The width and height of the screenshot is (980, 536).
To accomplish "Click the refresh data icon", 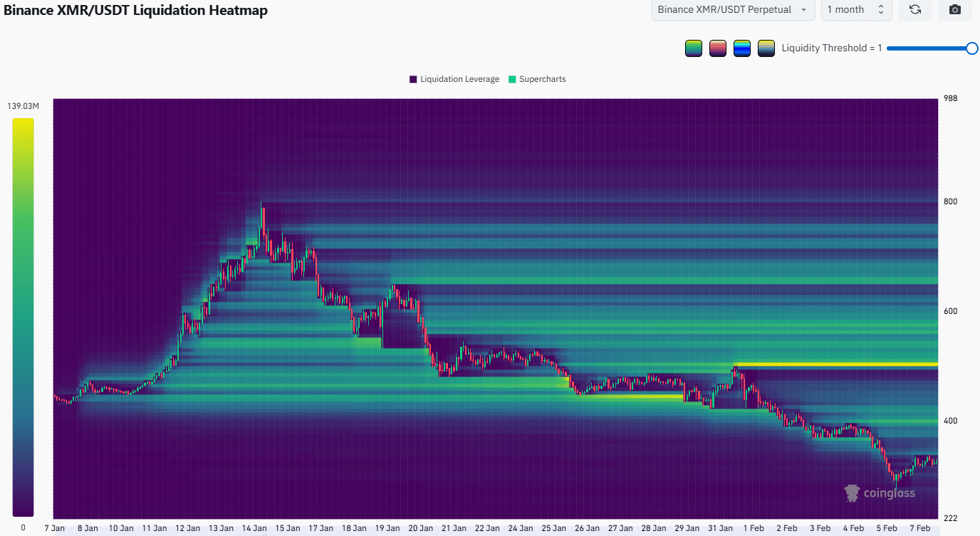I will coord(914,10).
